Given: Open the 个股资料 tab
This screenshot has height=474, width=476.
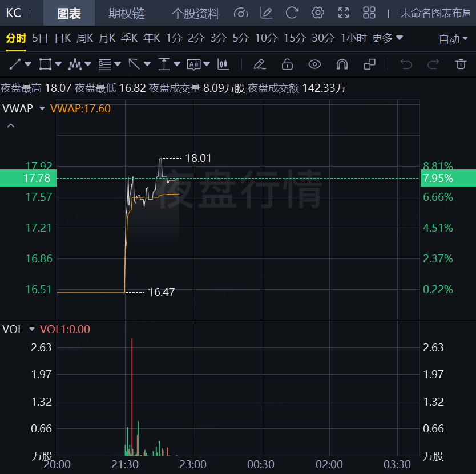Looking at the screenshot, I should click(x=196, y=13).
